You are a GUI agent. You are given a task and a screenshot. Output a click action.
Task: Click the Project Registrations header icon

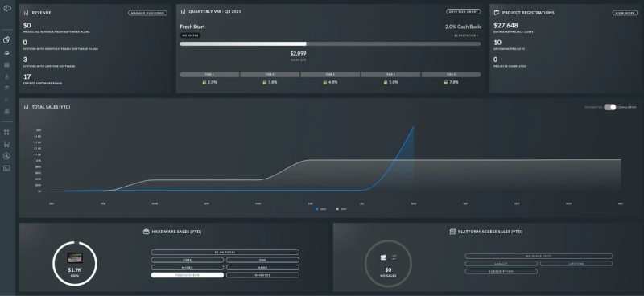(497, 13)
